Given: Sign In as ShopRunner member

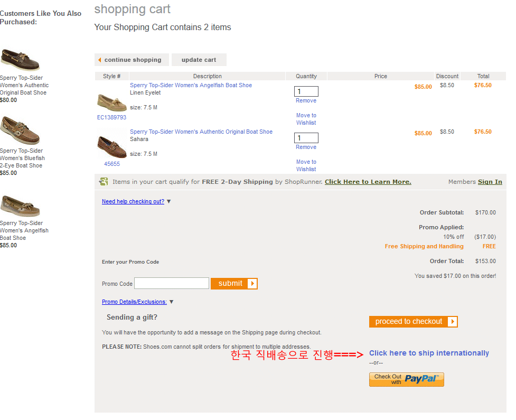Looking at the screenshot, I should (490, 182).
